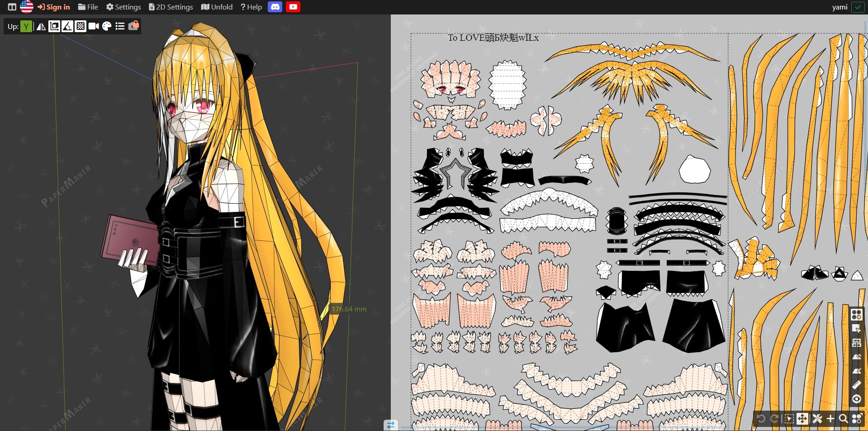
Task: Open the Settings menu
Action: pos(123,7)
